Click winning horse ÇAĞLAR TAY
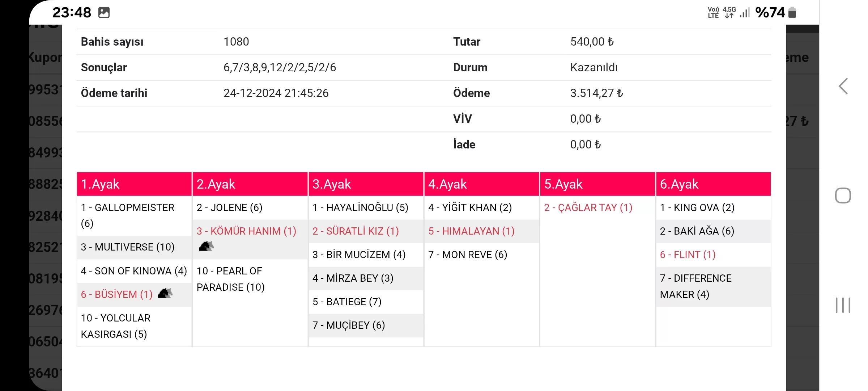 point(588,208)
